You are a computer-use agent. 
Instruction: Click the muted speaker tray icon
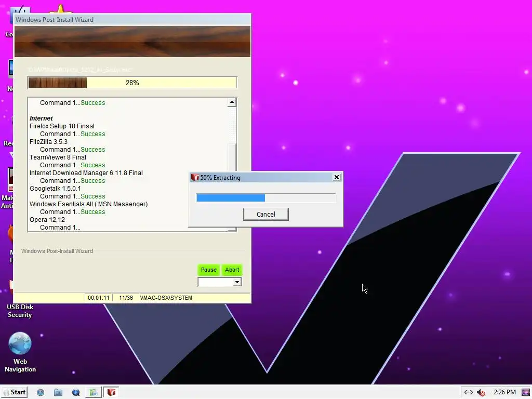click(481, 393)
